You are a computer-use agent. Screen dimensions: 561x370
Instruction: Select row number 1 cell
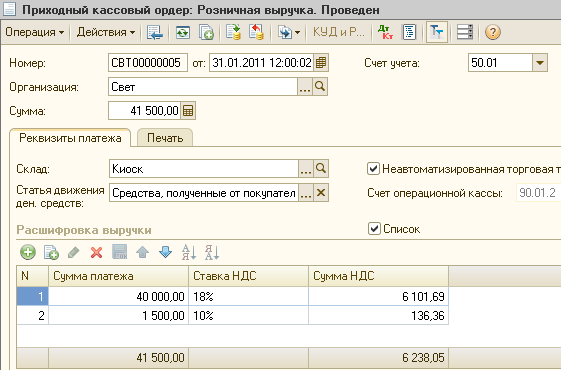[x=33, y=296]
